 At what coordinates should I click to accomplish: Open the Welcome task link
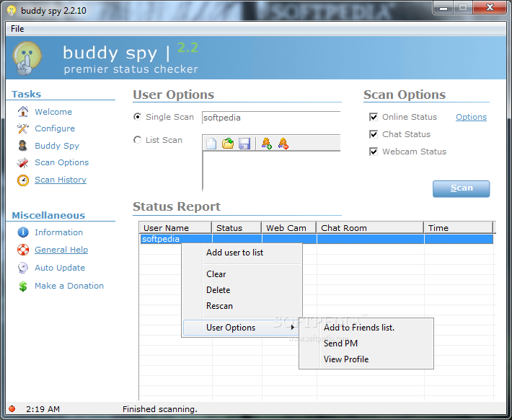[x=53, y=112]
